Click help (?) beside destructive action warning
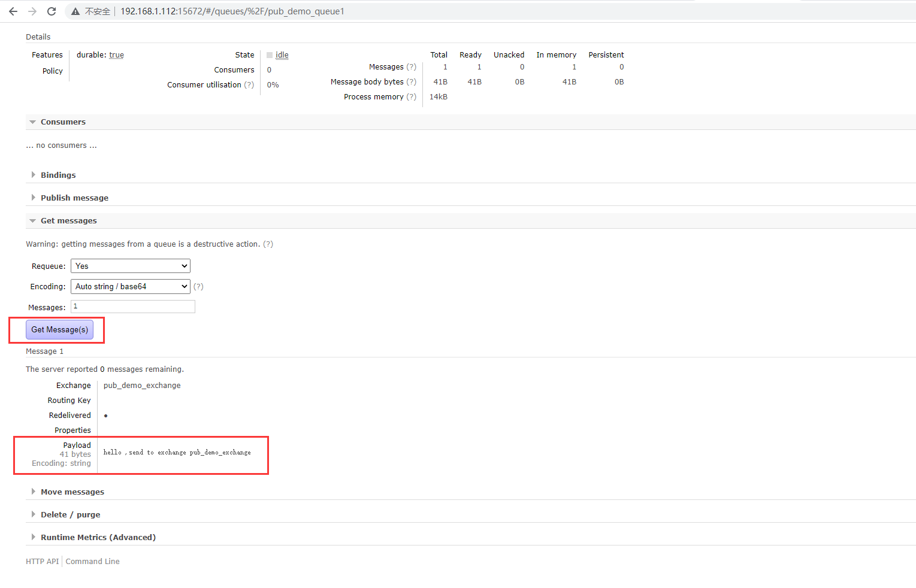Viewport: 916px width, 588px height. pyautogui.click(x=268, y=244)
